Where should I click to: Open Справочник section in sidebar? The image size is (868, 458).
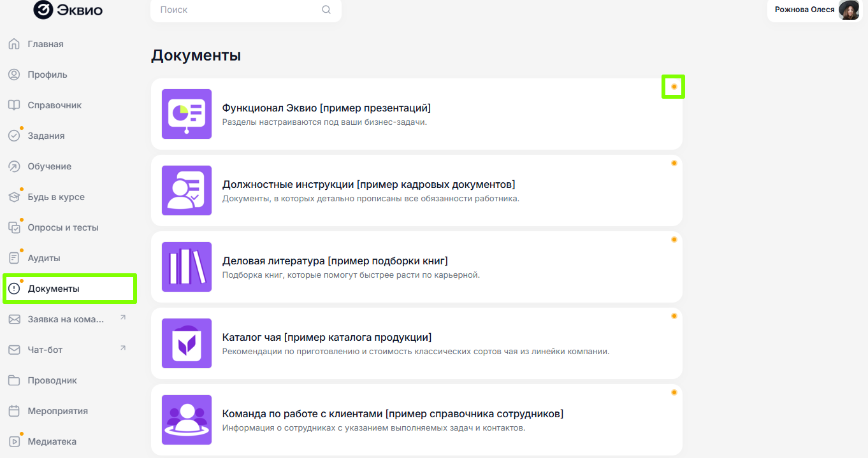click(x=54, y=105)
